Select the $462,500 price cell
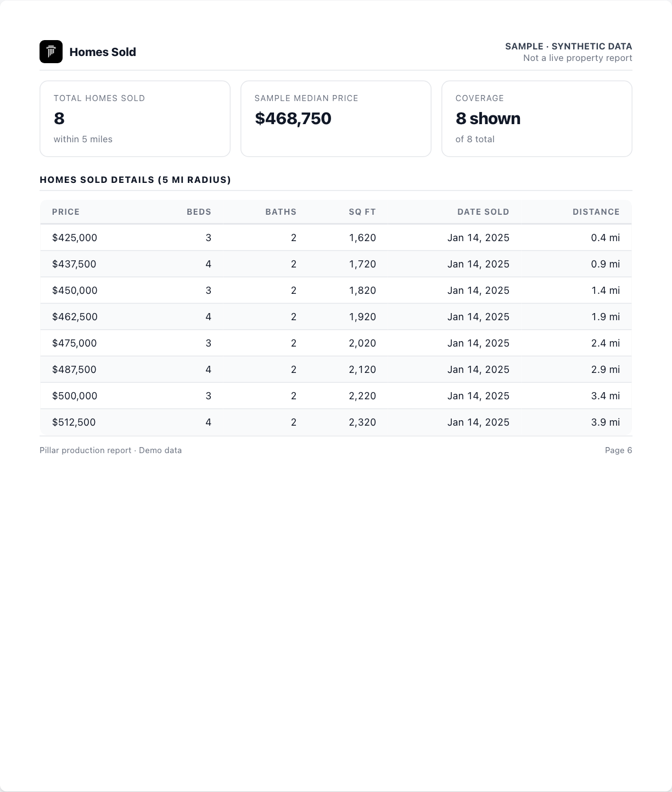The height and width of the screenshot is (792, 672). (75, 317)
